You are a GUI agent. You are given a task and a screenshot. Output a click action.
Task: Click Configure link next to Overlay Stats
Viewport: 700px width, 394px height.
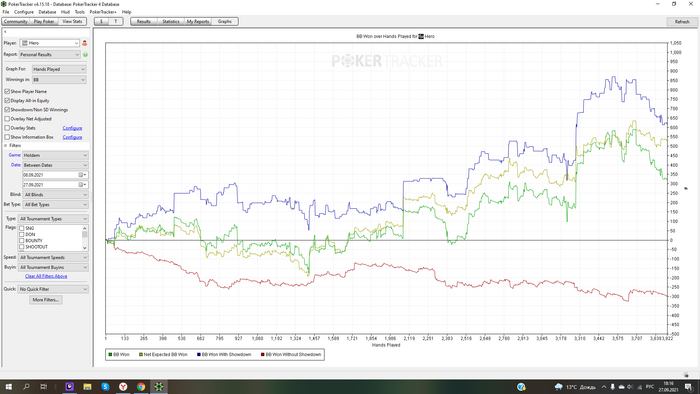pos(72,128)
